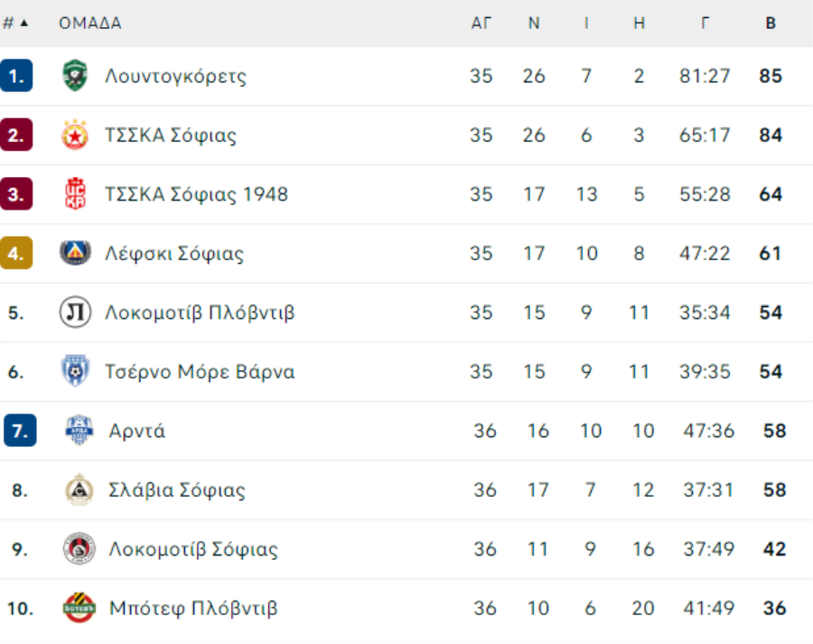Open Λουντογκόρετς team name link

click(176, 76)
